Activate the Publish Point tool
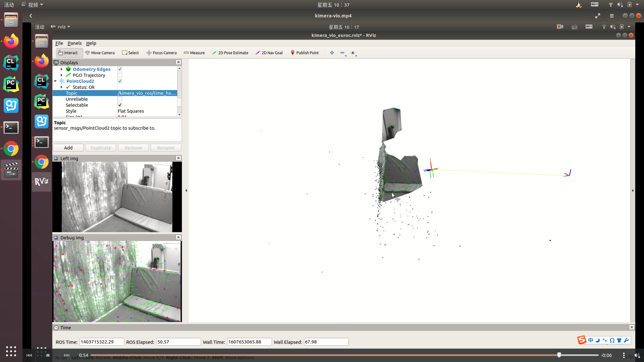 pos(305,53)
